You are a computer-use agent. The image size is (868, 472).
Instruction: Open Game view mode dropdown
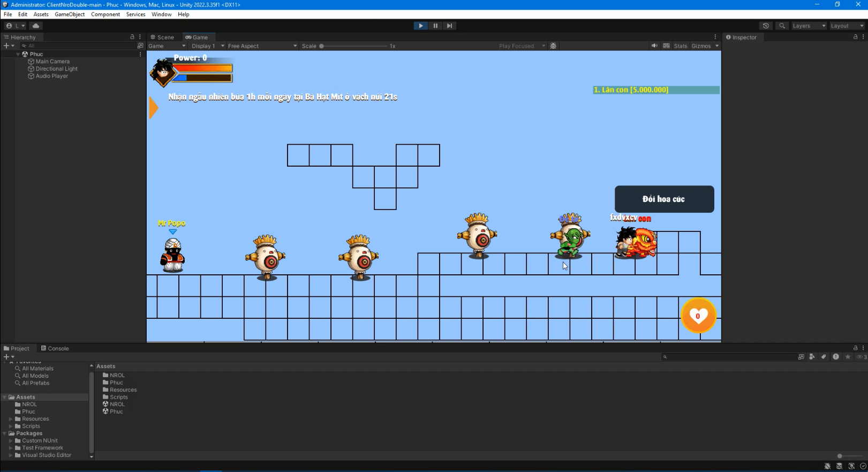[167, 46]
